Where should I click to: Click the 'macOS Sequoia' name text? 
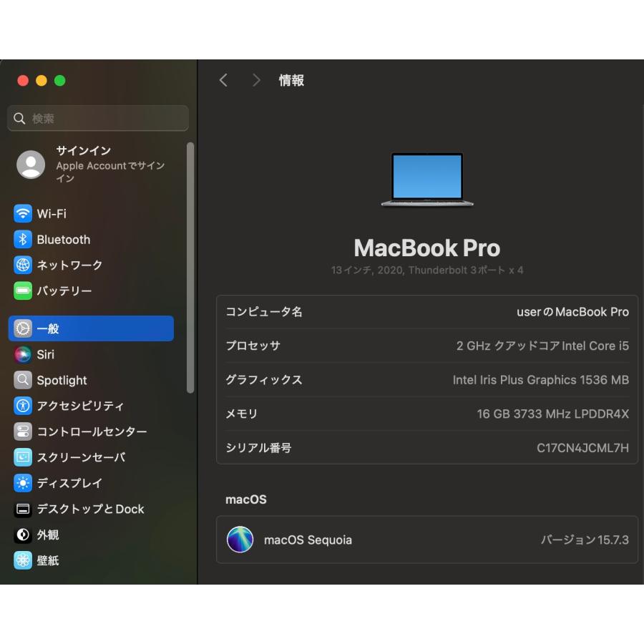[x=308, y=540]
